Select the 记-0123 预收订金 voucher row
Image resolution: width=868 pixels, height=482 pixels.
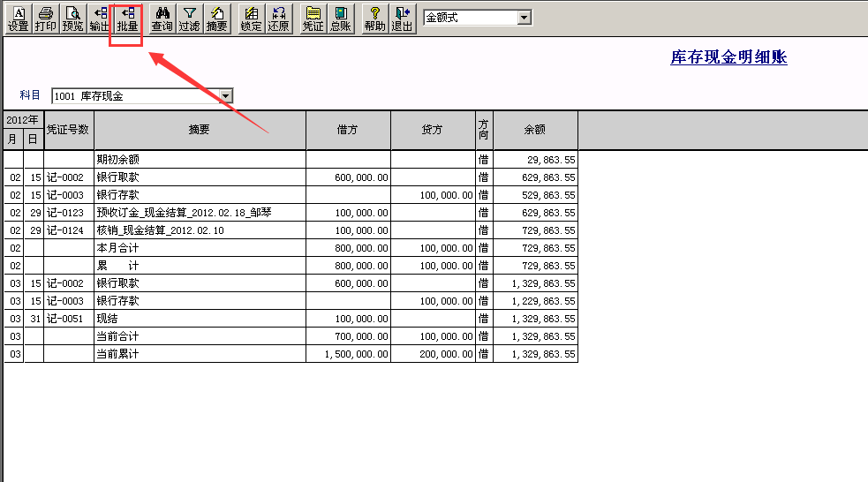pyautogui.click(x=199, y=213)
